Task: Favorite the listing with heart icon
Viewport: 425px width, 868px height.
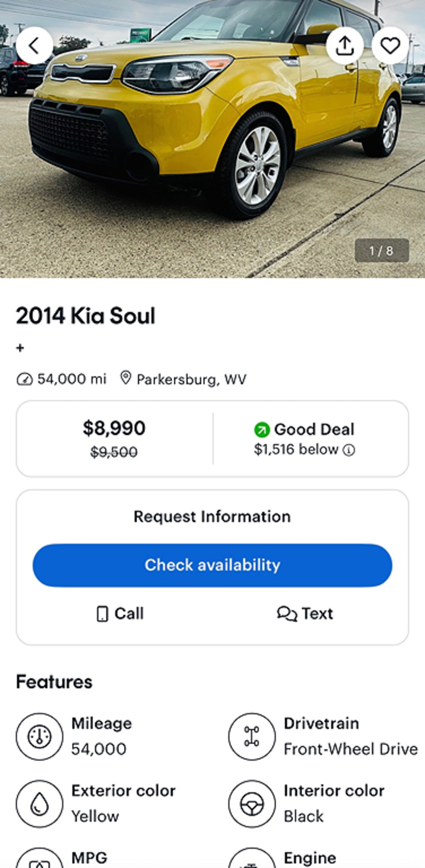Action: coord(390,46)
